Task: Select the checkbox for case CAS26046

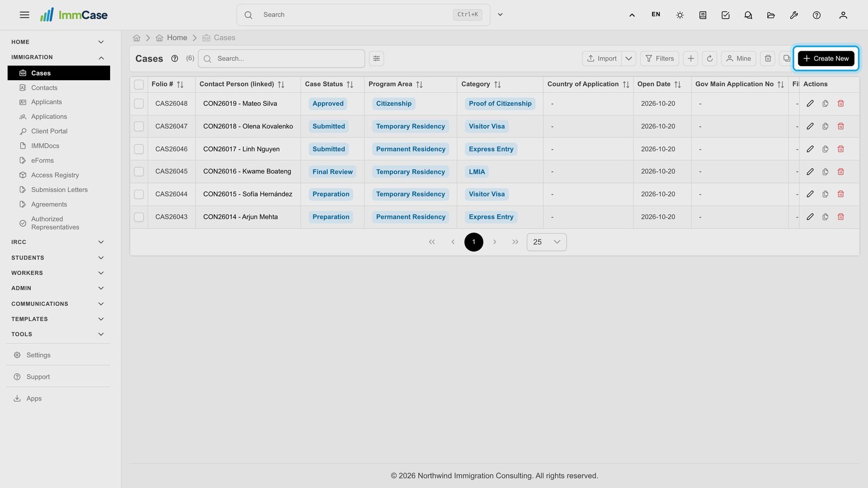Action: pyautogui.click(x=139, y=149)
